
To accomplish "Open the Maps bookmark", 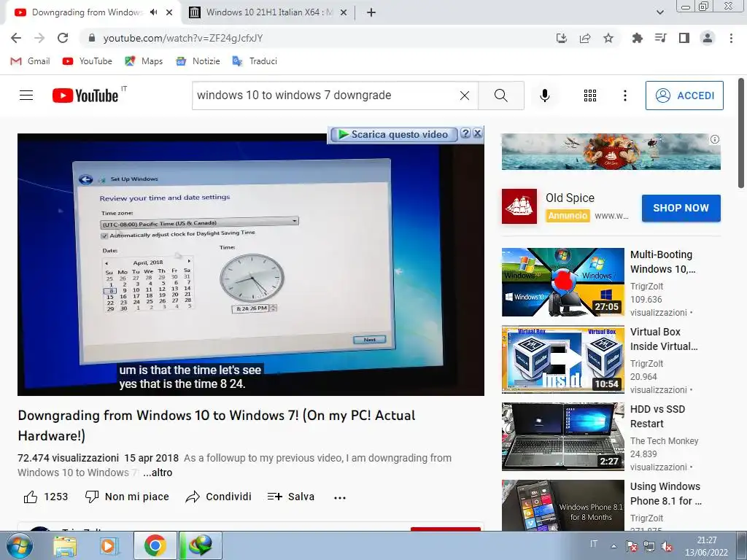I will (x=144, y=61).
